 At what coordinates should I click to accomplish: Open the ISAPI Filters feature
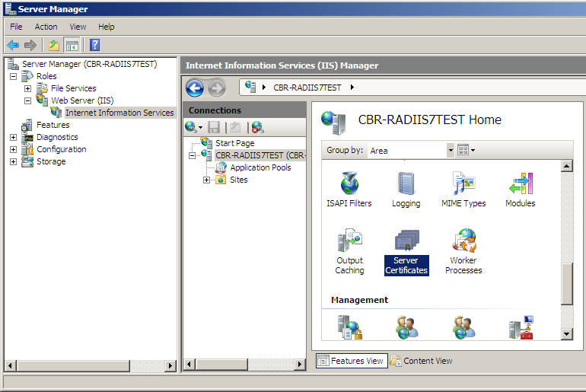tap(349, 189)
